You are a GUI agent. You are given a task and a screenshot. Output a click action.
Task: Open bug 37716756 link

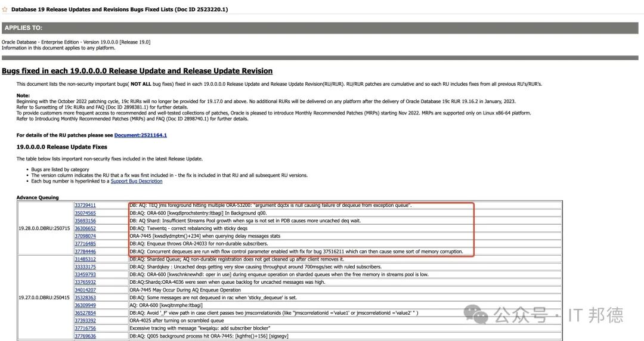85,328
